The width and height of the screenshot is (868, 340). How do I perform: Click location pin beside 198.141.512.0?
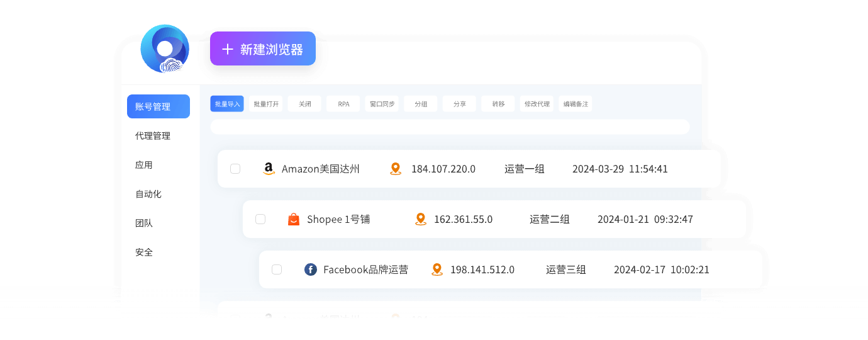coord(437,269)
